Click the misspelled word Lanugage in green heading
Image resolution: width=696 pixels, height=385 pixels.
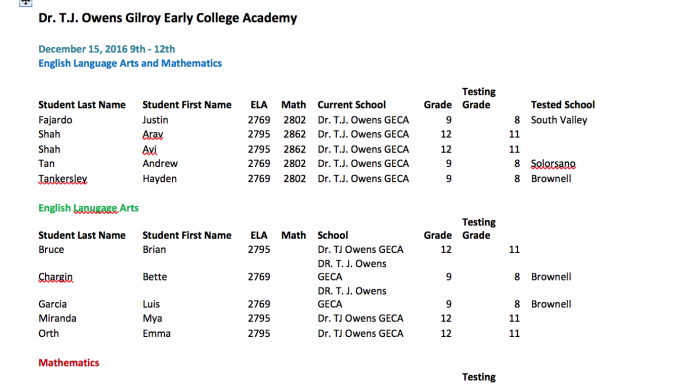(95, 208)
